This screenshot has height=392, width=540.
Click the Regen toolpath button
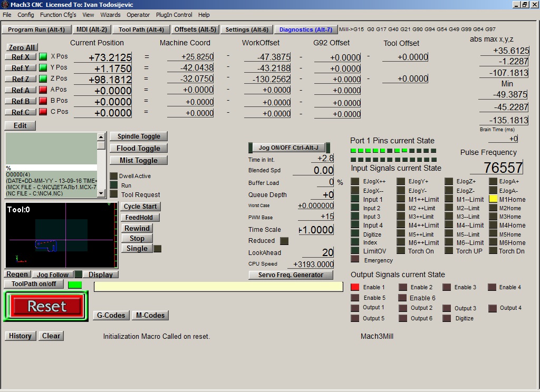tap(17, 275)
